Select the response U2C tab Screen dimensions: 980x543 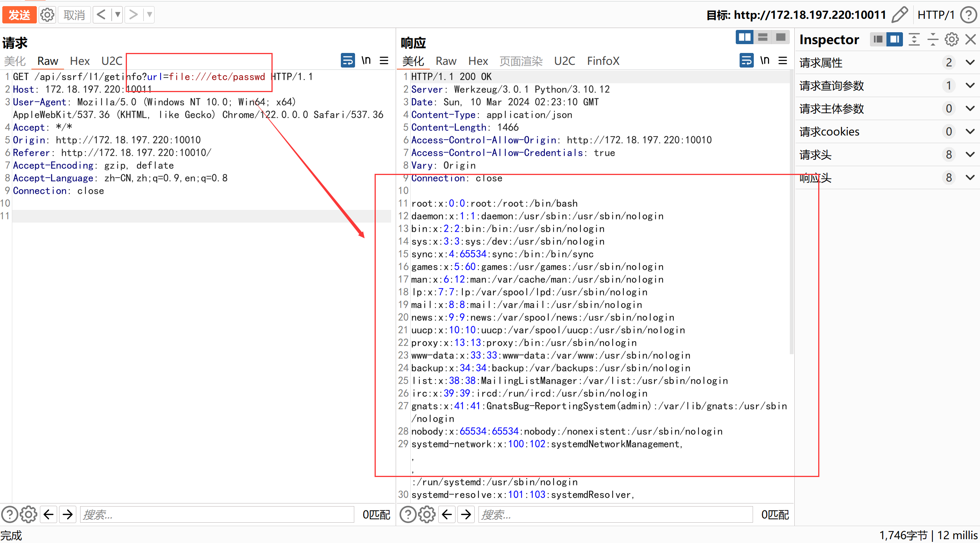564,61
